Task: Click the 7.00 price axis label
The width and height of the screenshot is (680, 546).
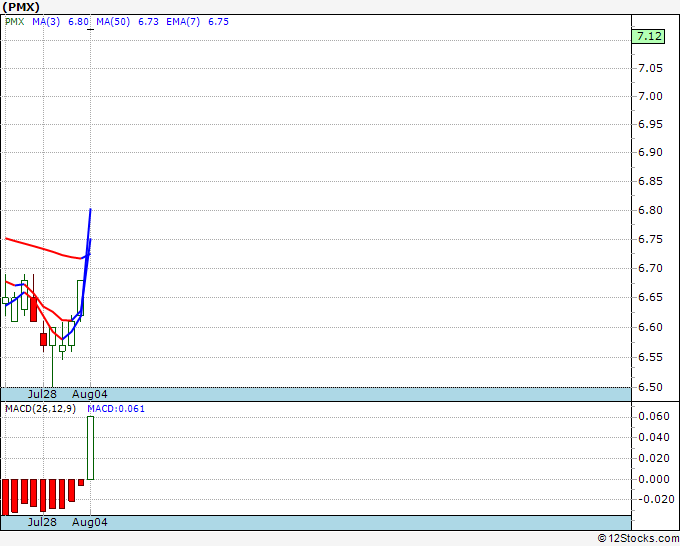Action: (651, 96)
